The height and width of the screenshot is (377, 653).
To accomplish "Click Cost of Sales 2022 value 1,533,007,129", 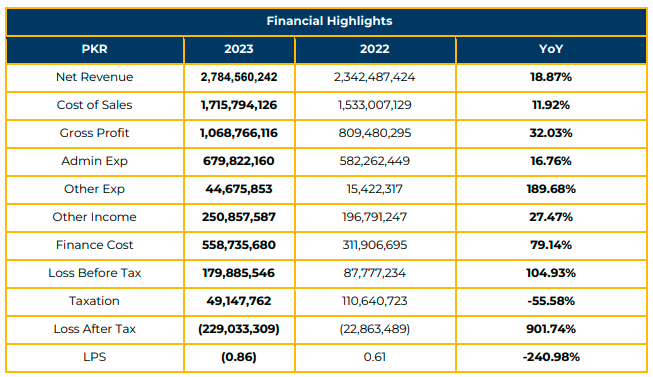I will point(375,105).
